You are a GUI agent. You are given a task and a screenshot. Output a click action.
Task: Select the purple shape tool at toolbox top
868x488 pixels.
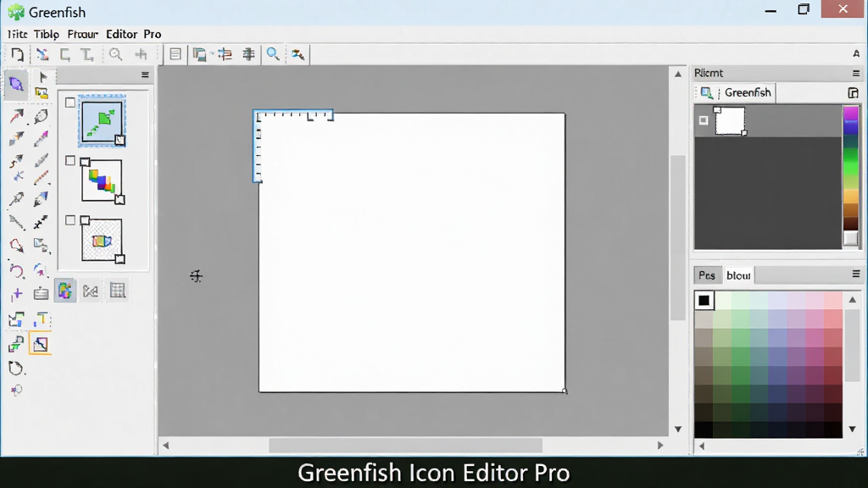pos(16,84)
